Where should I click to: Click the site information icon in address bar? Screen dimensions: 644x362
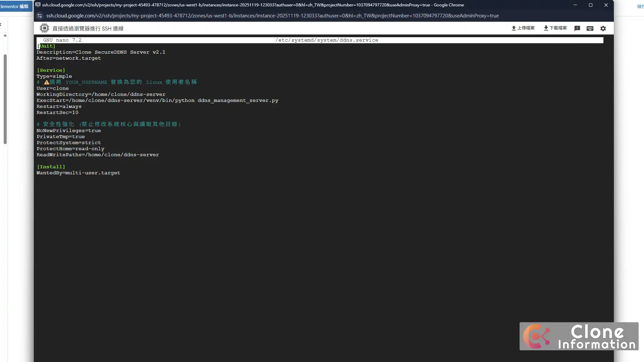pos(40,16)
